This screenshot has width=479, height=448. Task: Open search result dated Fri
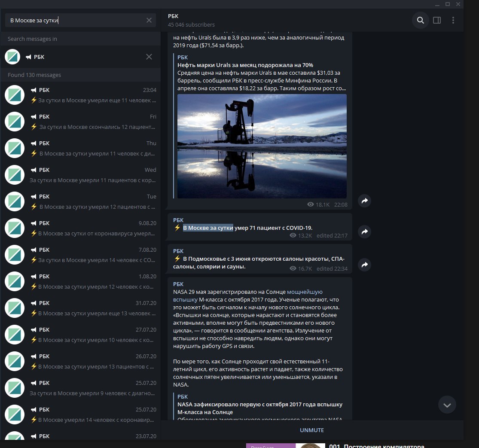coord(80,122)
